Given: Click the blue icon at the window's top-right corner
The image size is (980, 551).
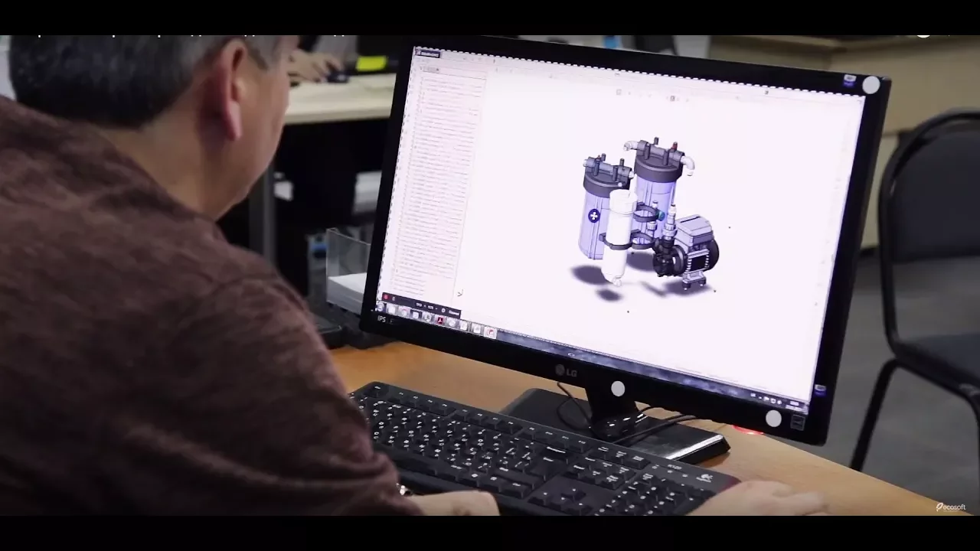Looking at the screenshot, I should (x=850, y=80).
